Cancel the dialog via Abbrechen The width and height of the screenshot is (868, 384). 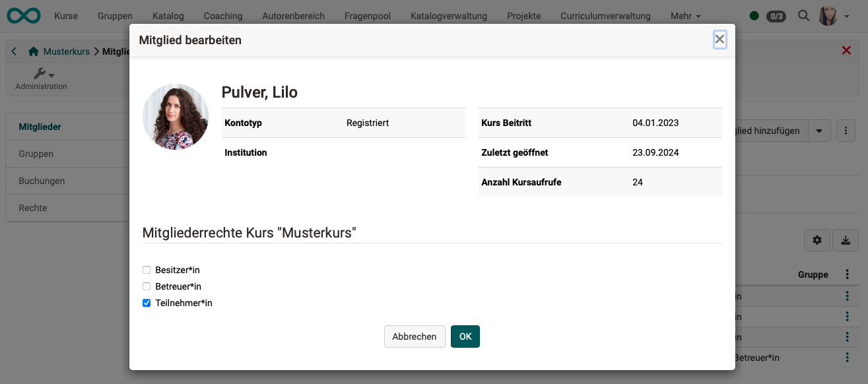click(415, 336)
